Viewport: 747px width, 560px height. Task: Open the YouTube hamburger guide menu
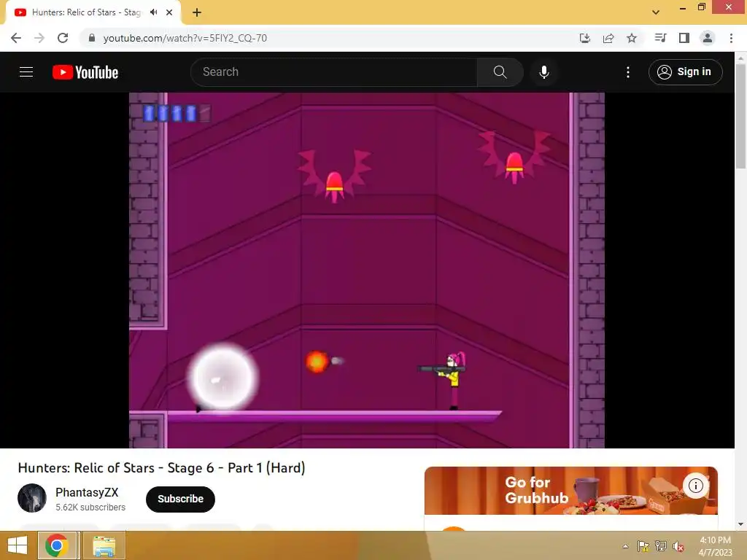[x=26, y=72]
